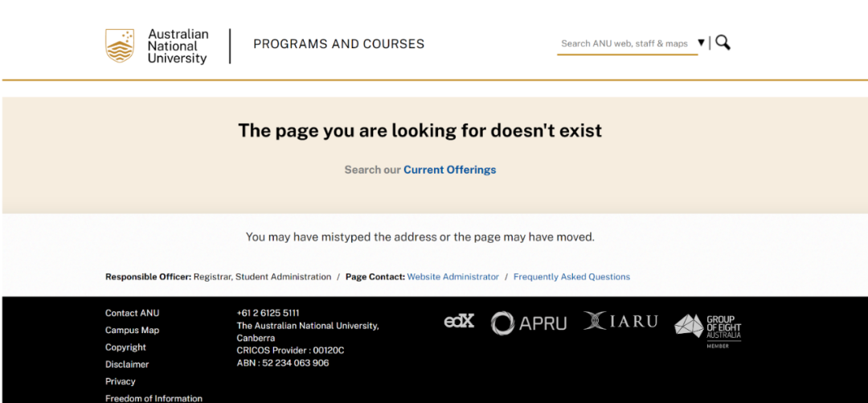Open the search scope dropdown arrow

point(701,43)
